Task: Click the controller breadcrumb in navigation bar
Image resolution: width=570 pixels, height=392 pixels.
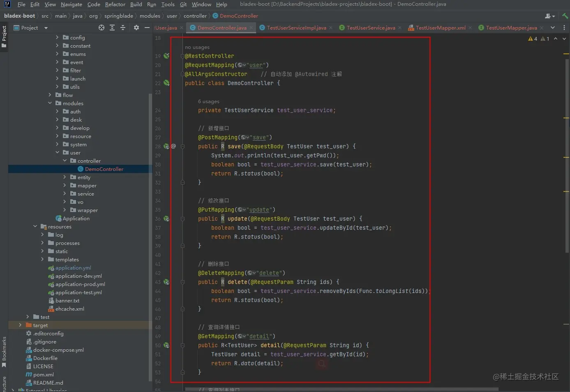Action: 195,16
